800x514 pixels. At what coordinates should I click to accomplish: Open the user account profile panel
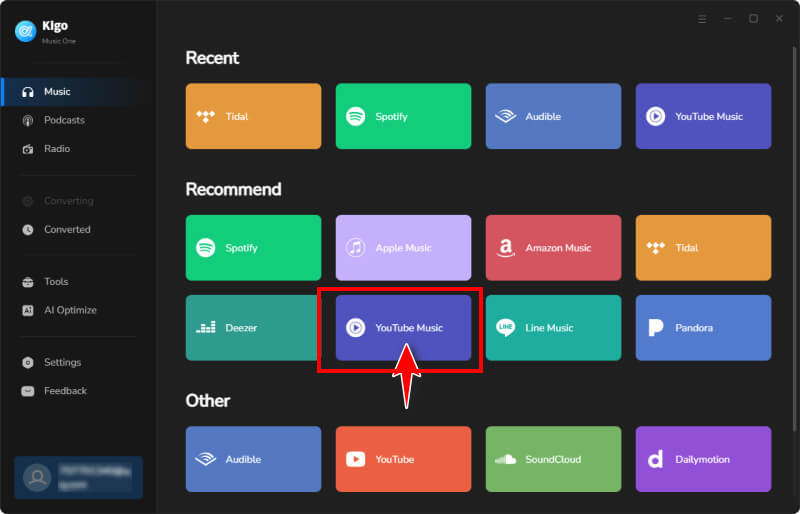79,477
